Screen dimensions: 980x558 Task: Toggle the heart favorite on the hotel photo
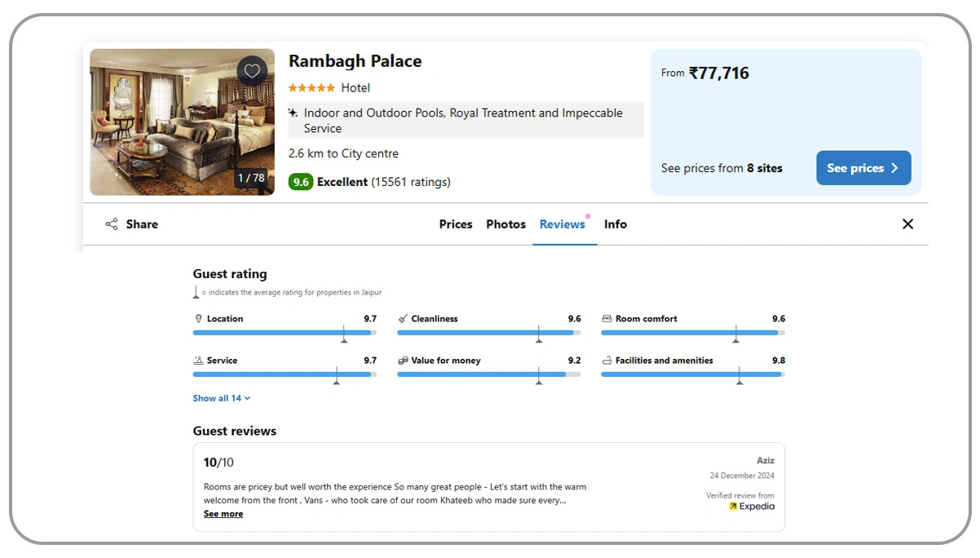[251, 71]
